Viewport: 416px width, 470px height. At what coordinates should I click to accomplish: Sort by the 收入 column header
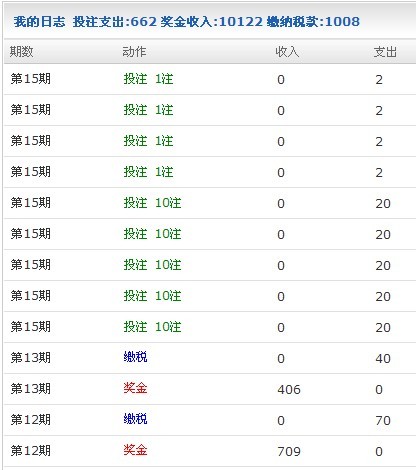(x=287, y=52)
